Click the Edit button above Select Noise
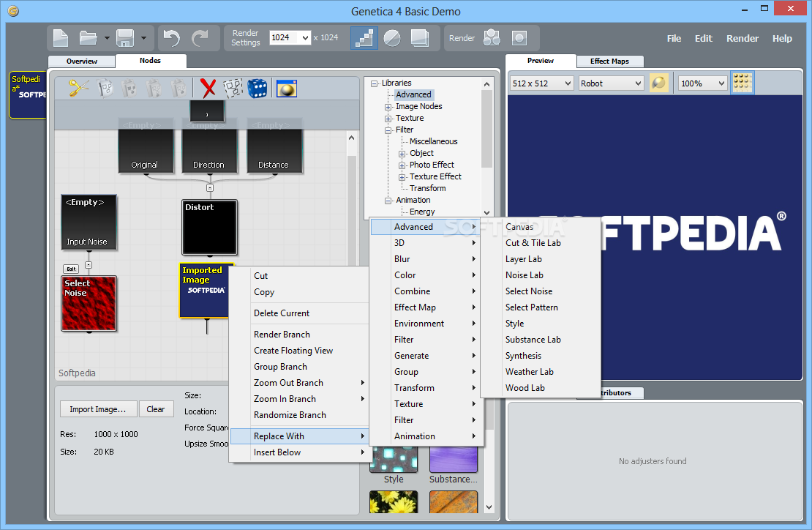812x530 pixels. coord(71,269)
